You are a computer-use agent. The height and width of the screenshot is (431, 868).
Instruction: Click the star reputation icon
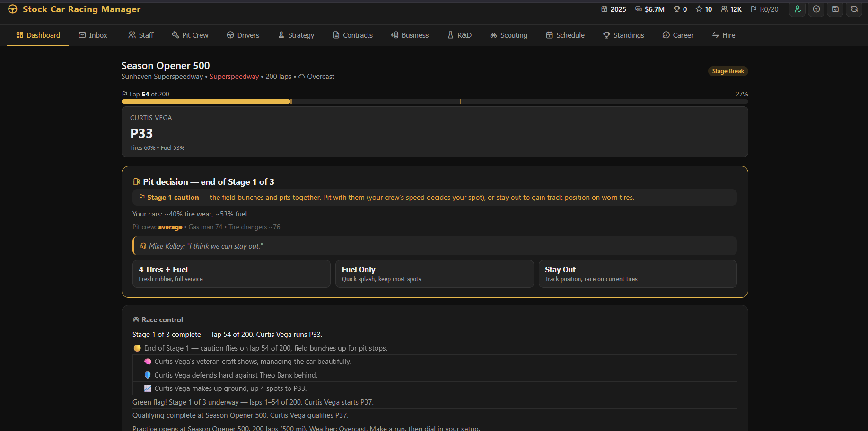pyautogui.click(x=699, y=9)
